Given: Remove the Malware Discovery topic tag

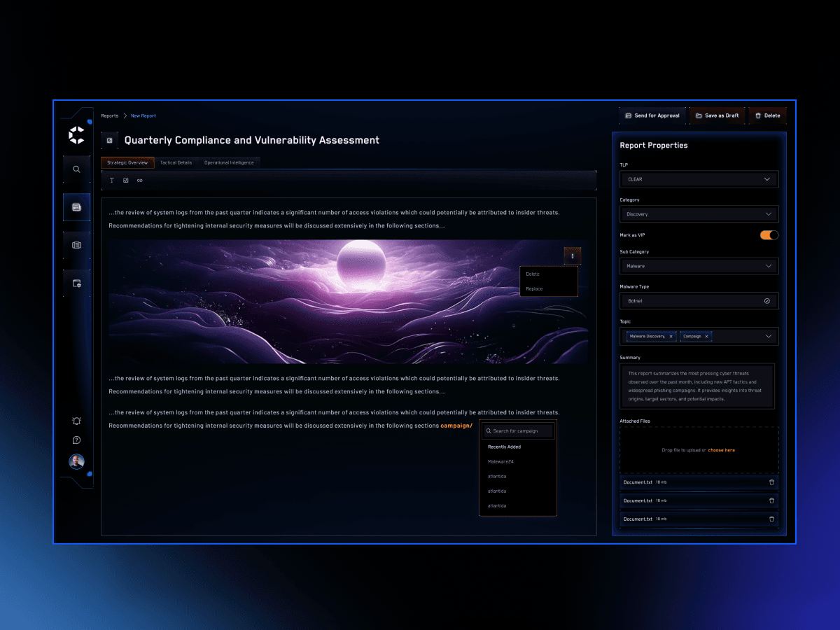Looking at the screenshot, I should coord(671,337).
